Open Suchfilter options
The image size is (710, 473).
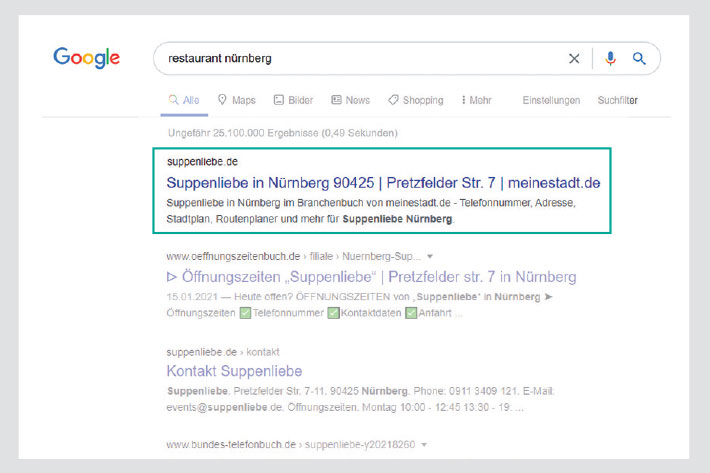[617, 100]
